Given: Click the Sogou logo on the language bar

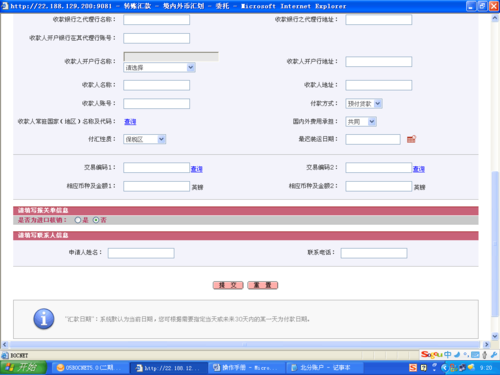Looking at the screenshot, I should click(431, 354).
